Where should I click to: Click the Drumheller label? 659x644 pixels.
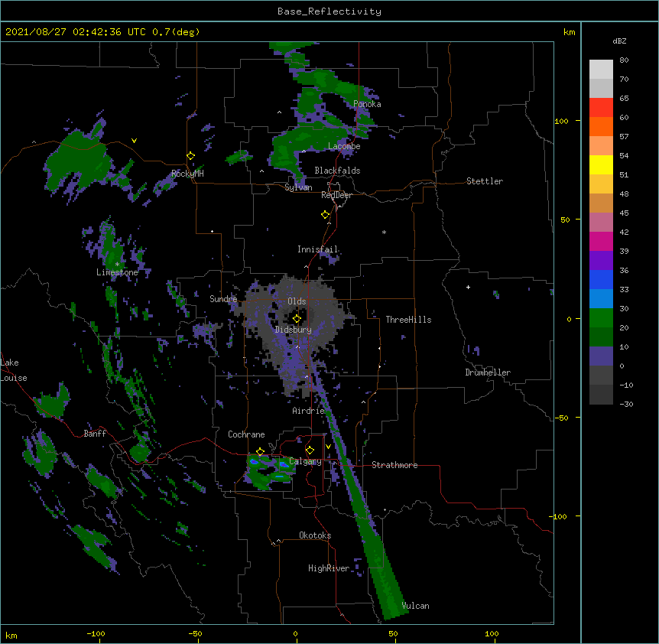[x=488, y=372]
